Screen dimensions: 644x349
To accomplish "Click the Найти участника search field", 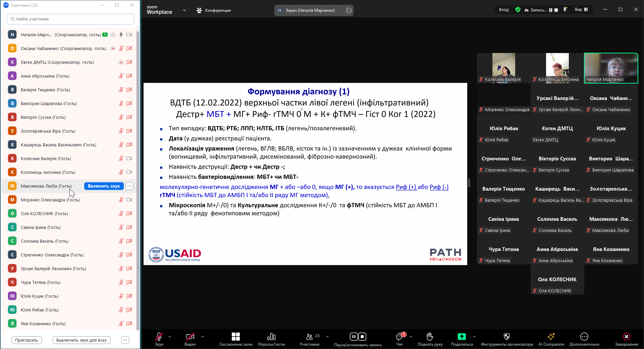I will click(x=70, y=19).
